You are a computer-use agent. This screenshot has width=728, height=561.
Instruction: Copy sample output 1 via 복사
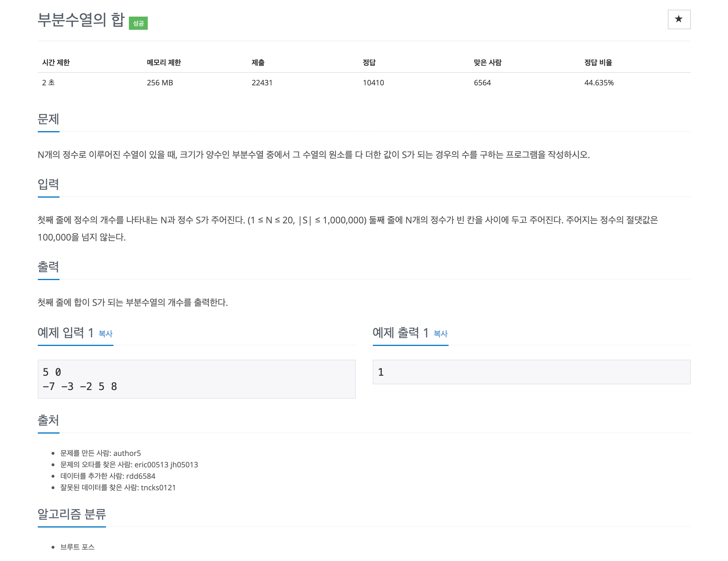pyautogui.click(x=440, y=334)
